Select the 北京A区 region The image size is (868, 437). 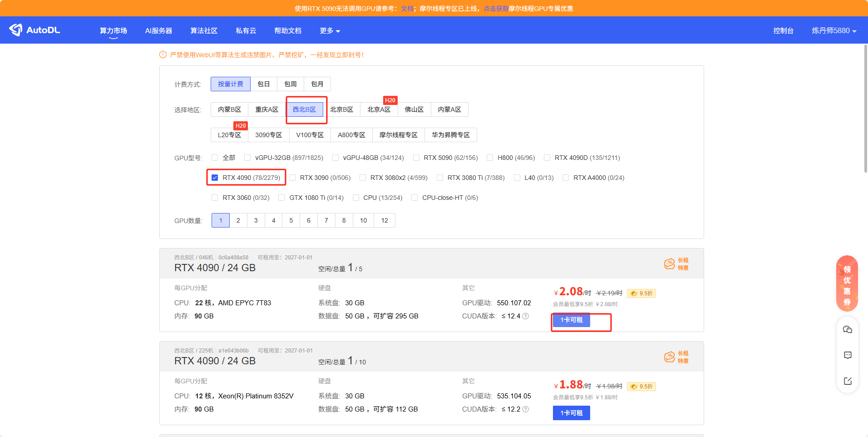coord(379,109)
